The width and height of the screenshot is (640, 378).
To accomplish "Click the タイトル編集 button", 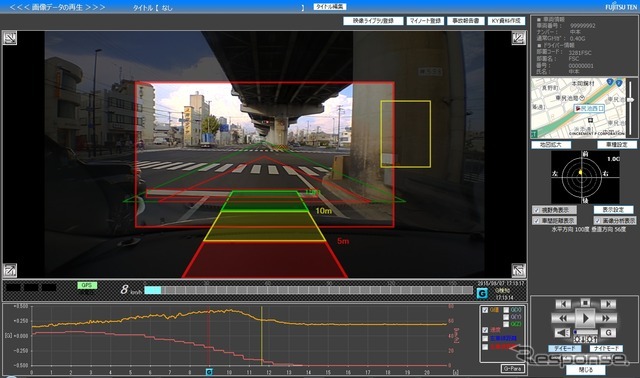I will point(330,7).
